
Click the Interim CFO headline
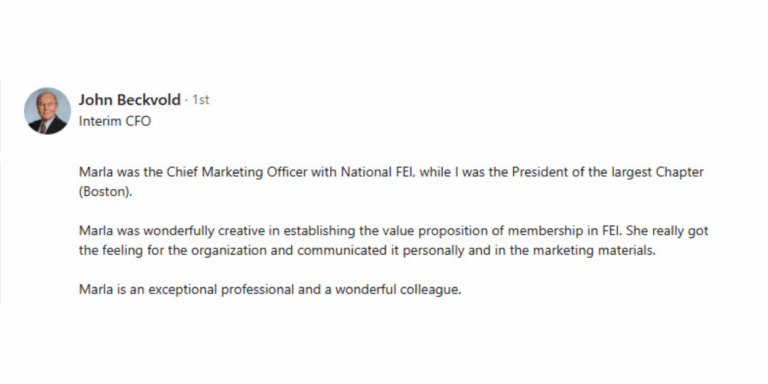coord(115,121)
